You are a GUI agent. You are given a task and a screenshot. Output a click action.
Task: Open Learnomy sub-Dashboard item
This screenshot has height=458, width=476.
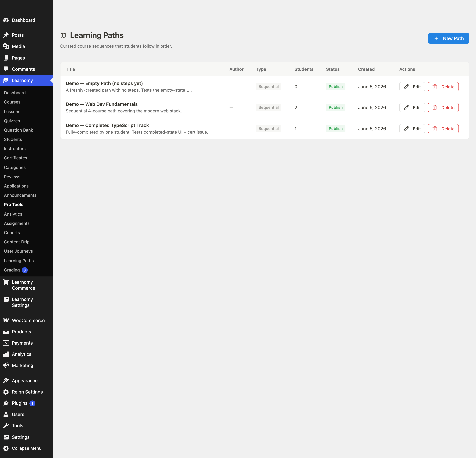click(15, 93)
